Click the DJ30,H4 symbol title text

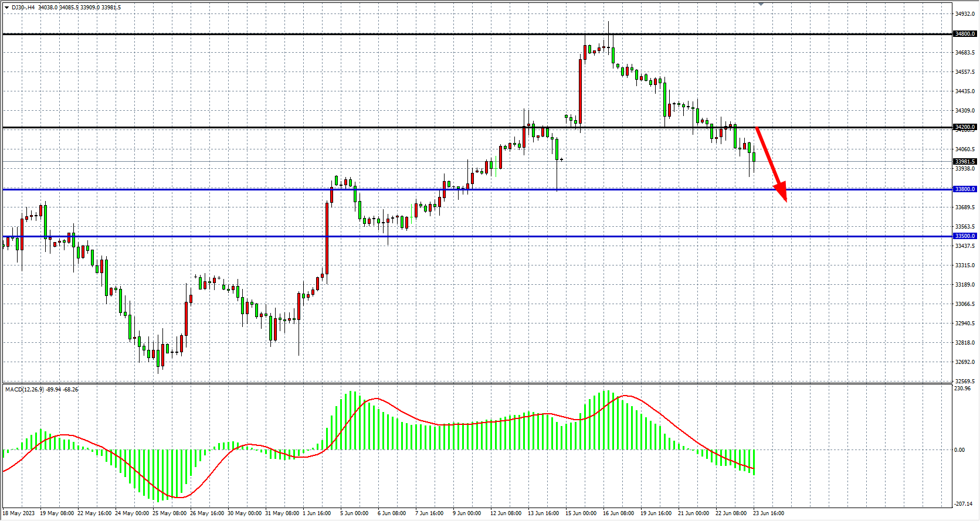[23, 8]
